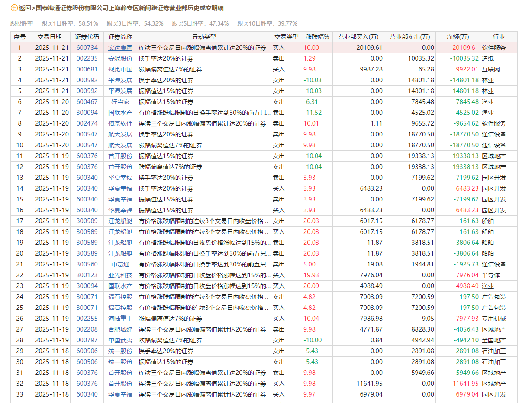Open 国联水产 link in row 23

tap(120, 286)
